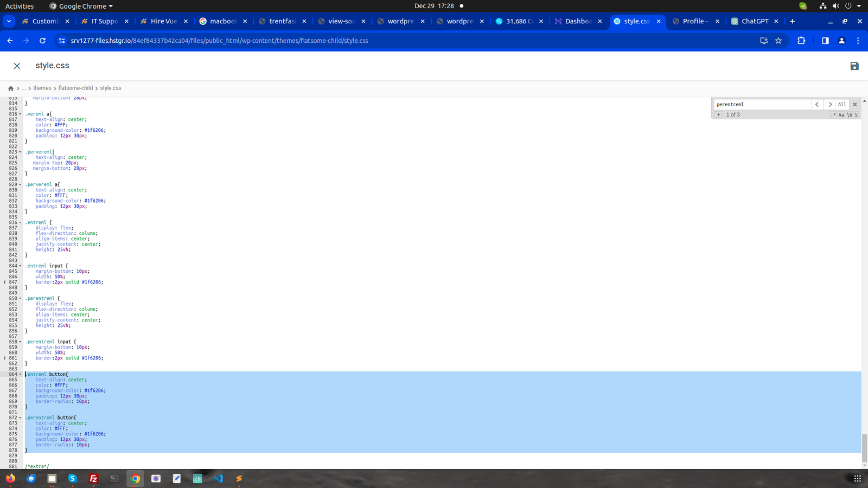
Task: Close the find search box
Action: [x=855, y=105]
